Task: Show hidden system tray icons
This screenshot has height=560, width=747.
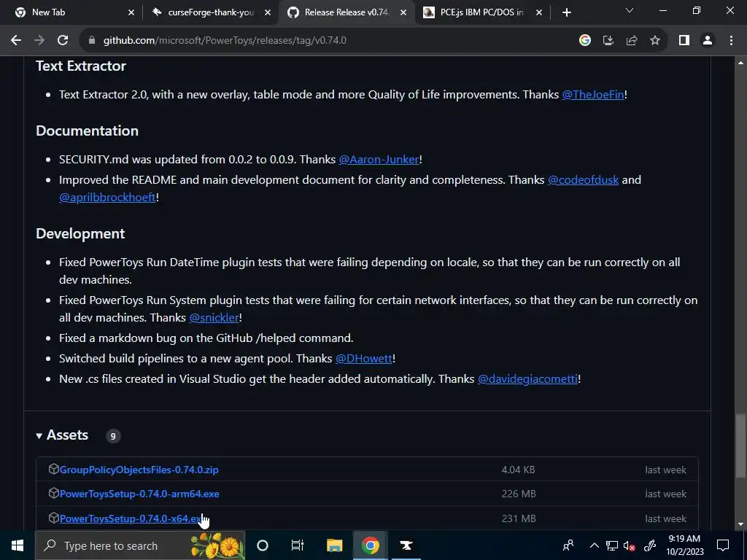Action: 594,545
